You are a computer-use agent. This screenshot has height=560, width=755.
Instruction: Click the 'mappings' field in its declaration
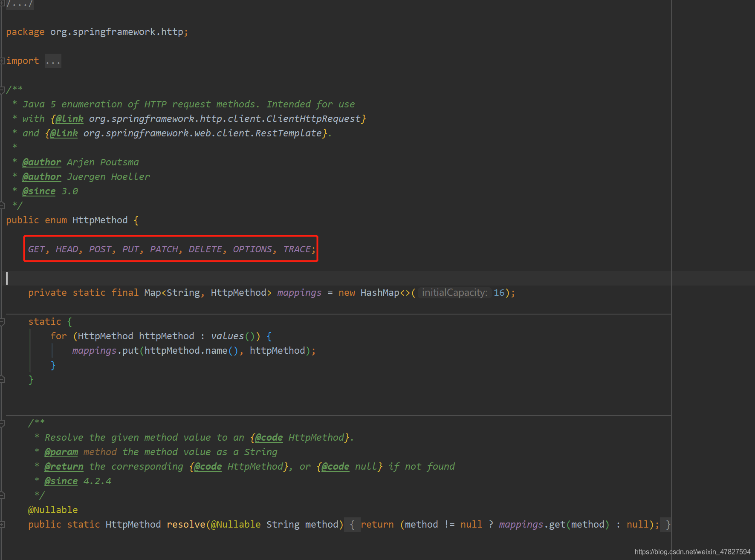point(299,293)
